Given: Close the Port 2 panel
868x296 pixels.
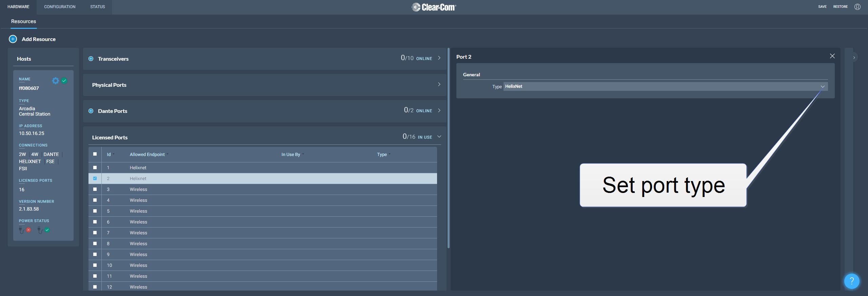Looking at the screenshot, I should [x=832, y=56].
